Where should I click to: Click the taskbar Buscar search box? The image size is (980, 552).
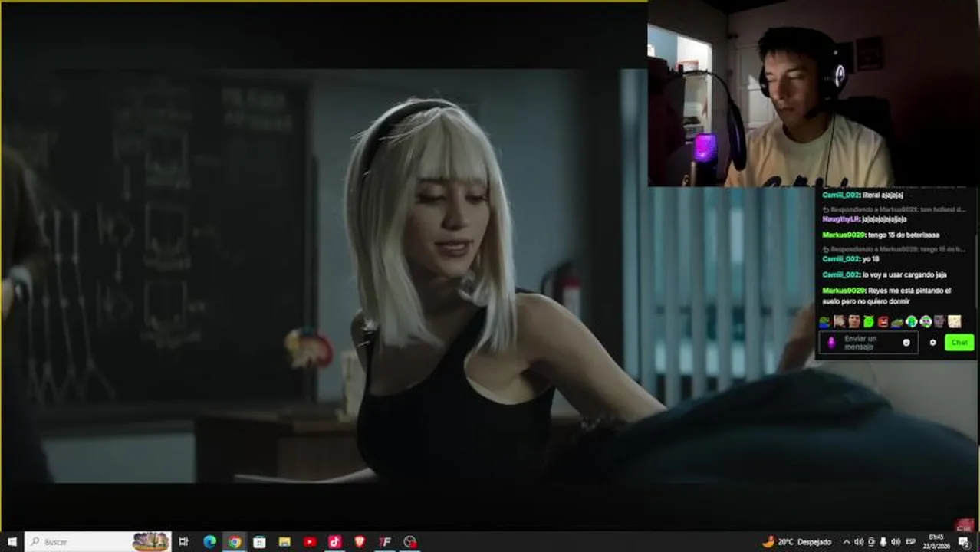click(98, 542)
